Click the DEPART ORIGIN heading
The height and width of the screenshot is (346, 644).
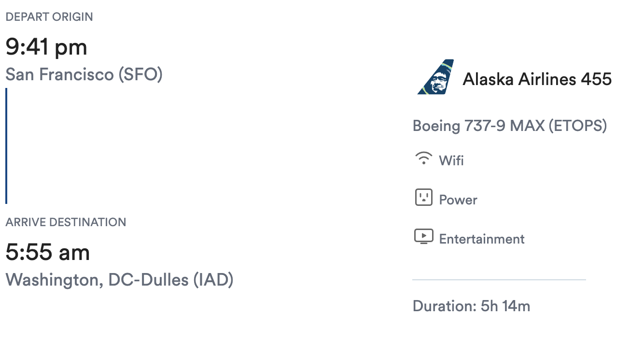coord(49,17)
